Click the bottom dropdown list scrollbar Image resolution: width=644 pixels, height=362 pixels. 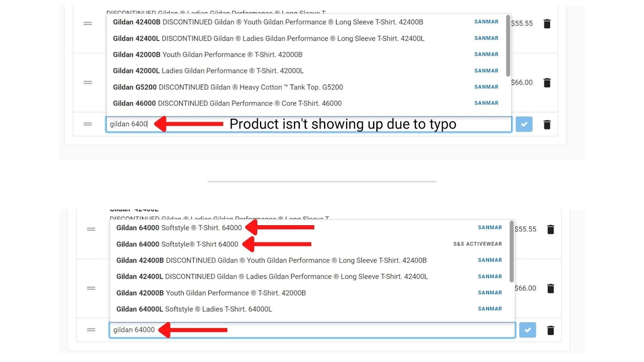click(x=512, y=251)
